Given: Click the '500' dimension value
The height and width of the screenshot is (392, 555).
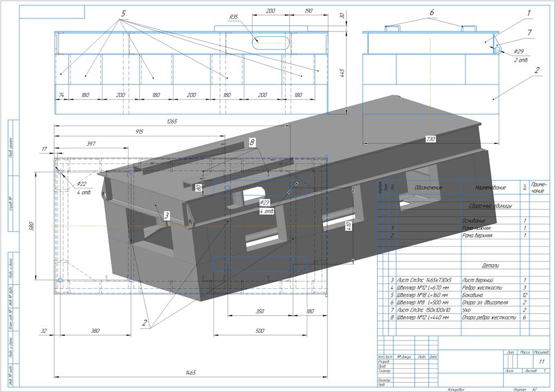Looking at the screenshot, I should pyautogui.click(x=260, y=331).
